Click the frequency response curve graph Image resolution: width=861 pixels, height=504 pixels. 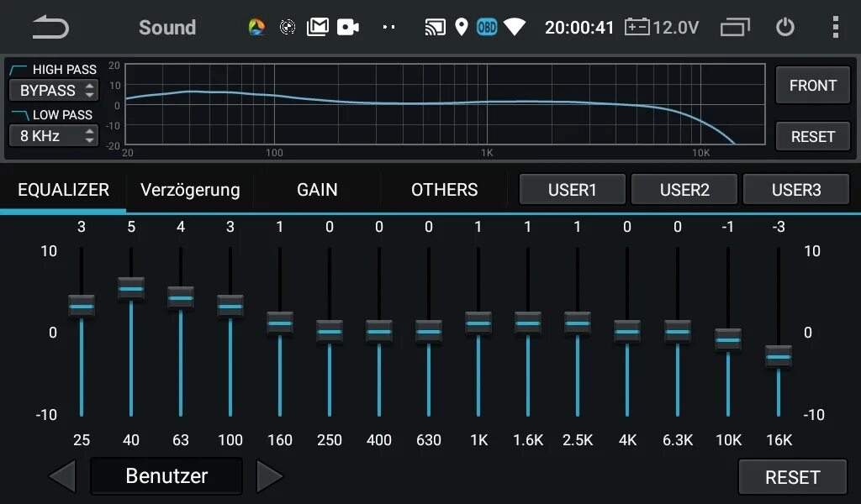click(x=446, y=104)
